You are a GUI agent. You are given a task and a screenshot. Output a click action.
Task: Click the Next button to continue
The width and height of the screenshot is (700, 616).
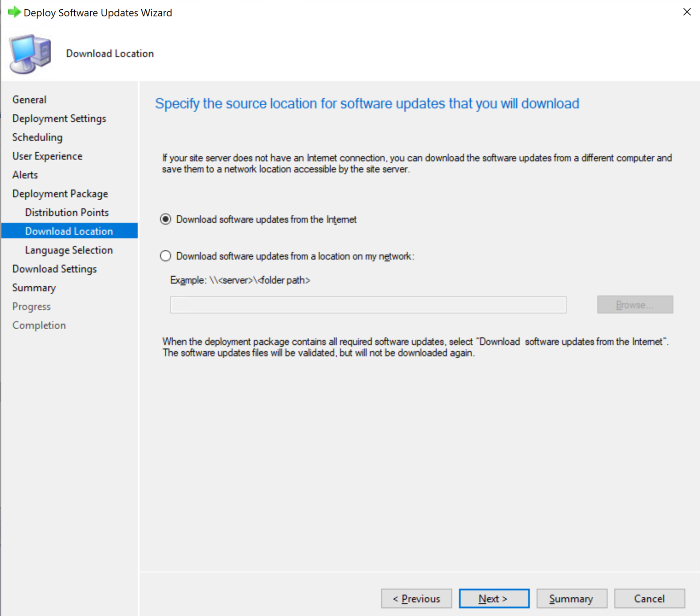tap(494, 598)
